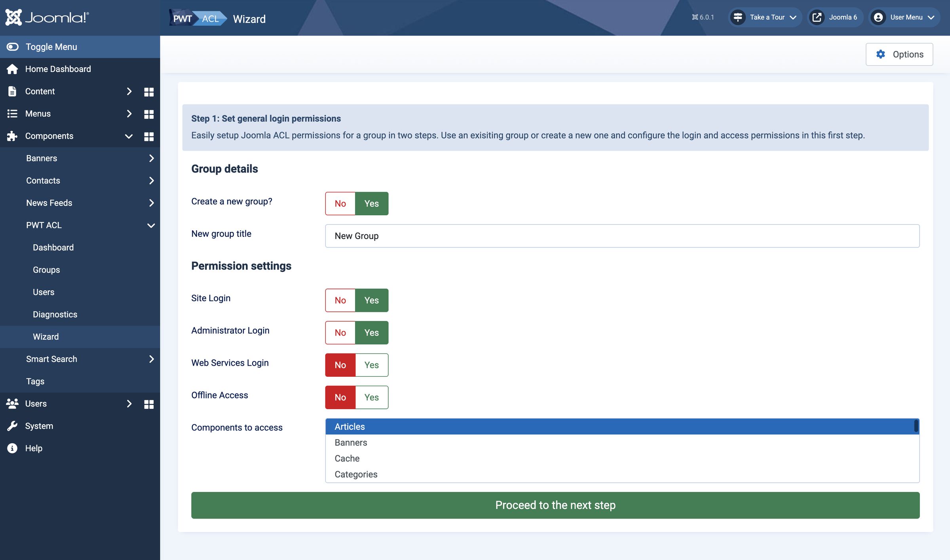950x560 pixels.
Task: Select Categories in Components to access
Action: point(619,474)
